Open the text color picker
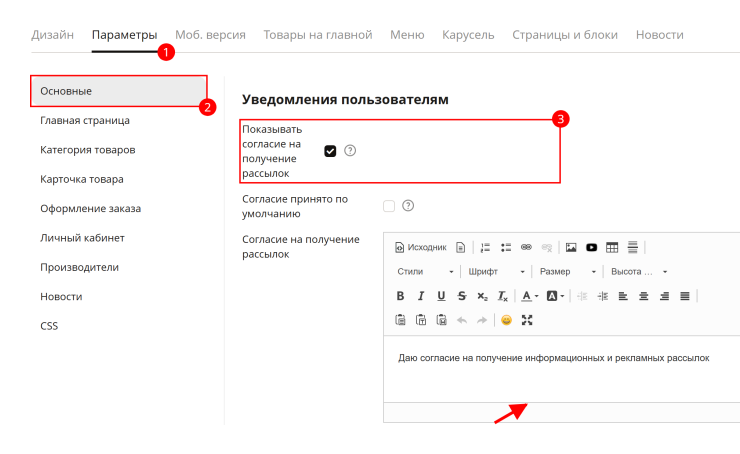 530,296
